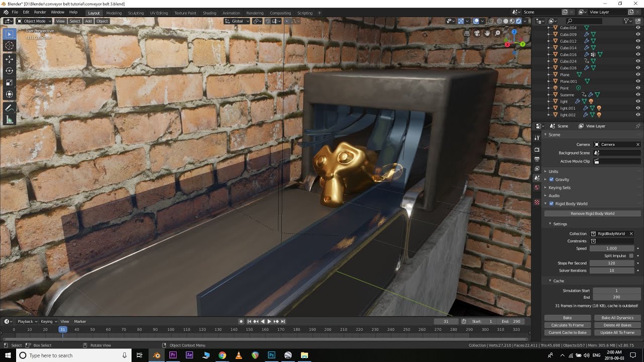Select the Select Box tool
The height and width of the screenshot is (362, 644).
coord(9,34)
